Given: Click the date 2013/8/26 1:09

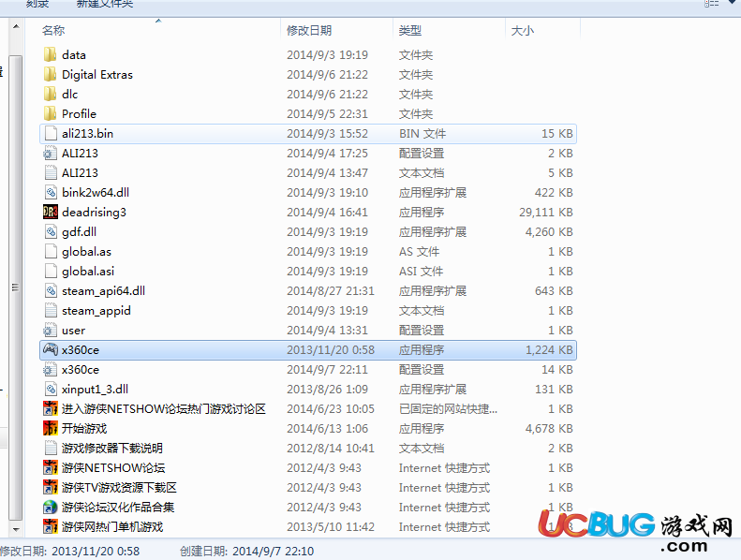Looking at the screenshot, I should [326, 390].
